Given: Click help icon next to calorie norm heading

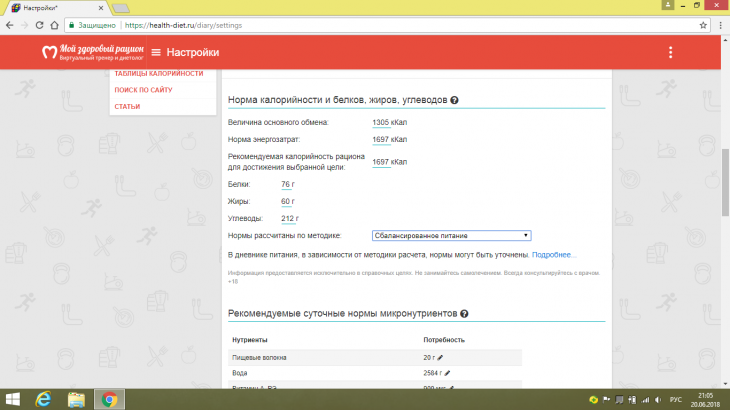Looking at the screenshot, I should coord(454,100).
